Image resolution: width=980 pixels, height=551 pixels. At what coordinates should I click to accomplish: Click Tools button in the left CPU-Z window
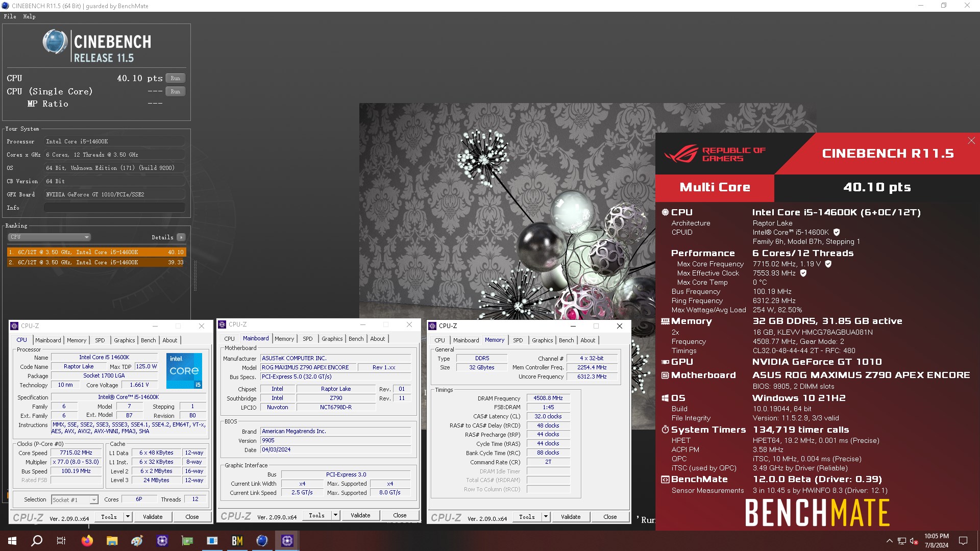109,517
